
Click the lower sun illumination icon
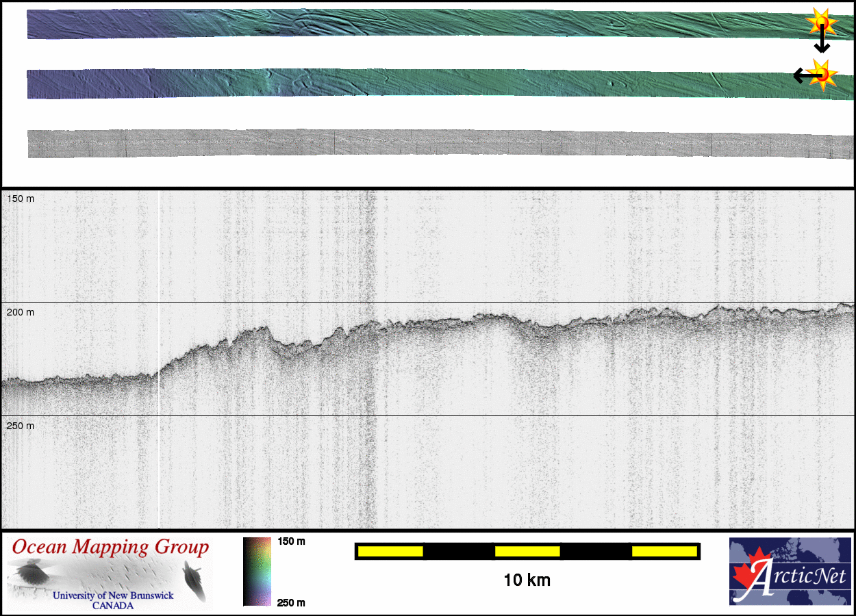pyautogui.click(x=822, y=73)
